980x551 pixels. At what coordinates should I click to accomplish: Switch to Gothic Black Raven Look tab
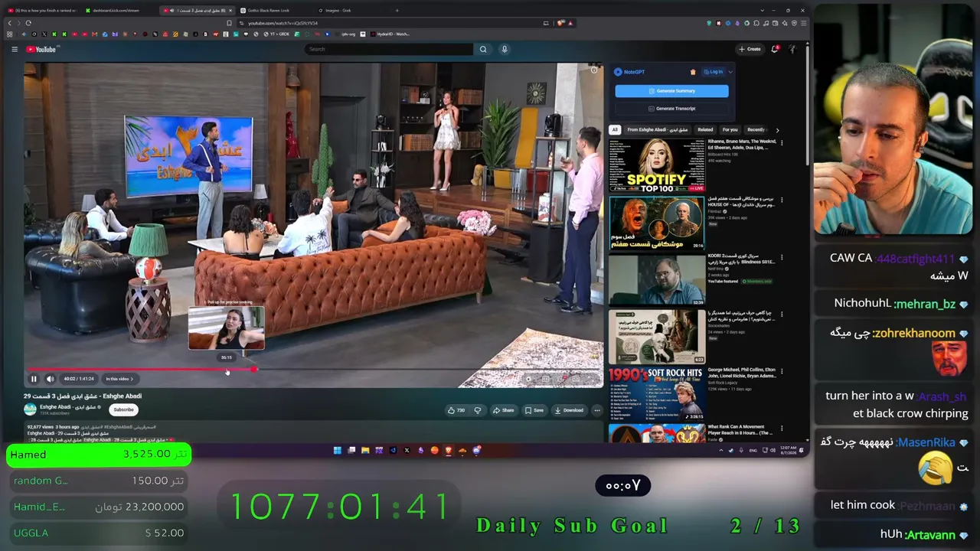click(268, 11)
